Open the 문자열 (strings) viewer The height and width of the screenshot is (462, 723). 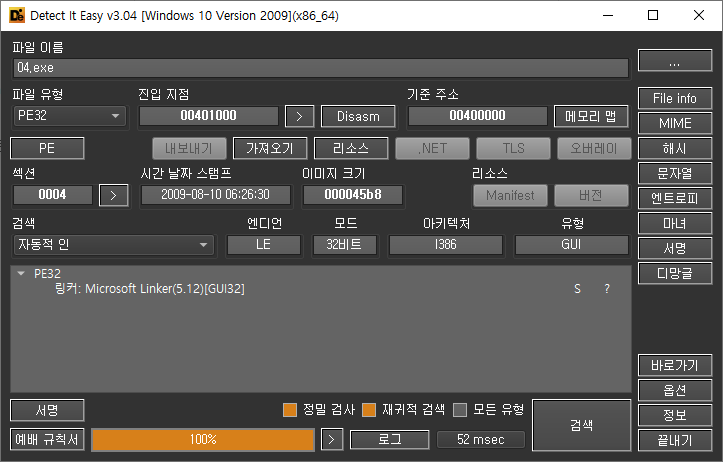click(675, 173)
